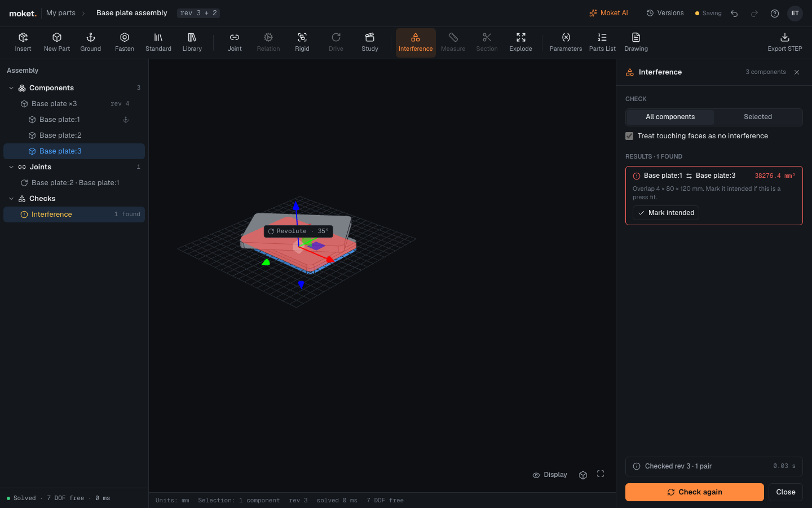Uncheck Treat touching faces as no interference

[629, 136]
